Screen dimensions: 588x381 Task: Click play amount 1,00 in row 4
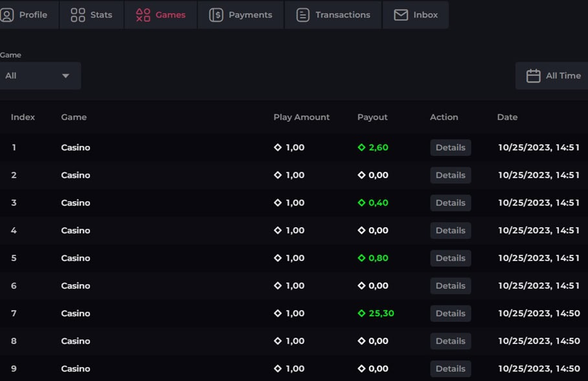tap(295, 230)
